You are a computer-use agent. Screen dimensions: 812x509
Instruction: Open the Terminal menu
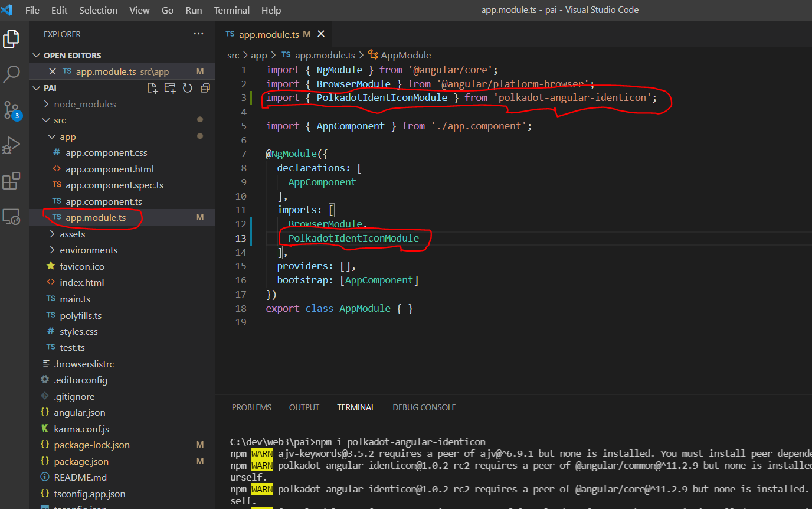click(232, 10)
